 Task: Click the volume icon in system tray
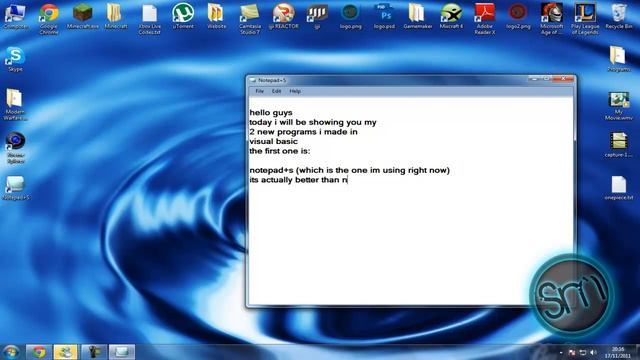pos(593,352)
